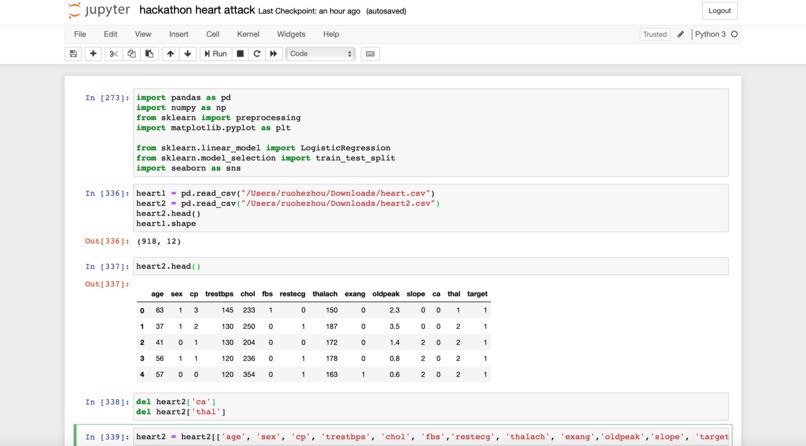Click the 'trestbps' column header

pyautogui.click(x=219, y=294)
